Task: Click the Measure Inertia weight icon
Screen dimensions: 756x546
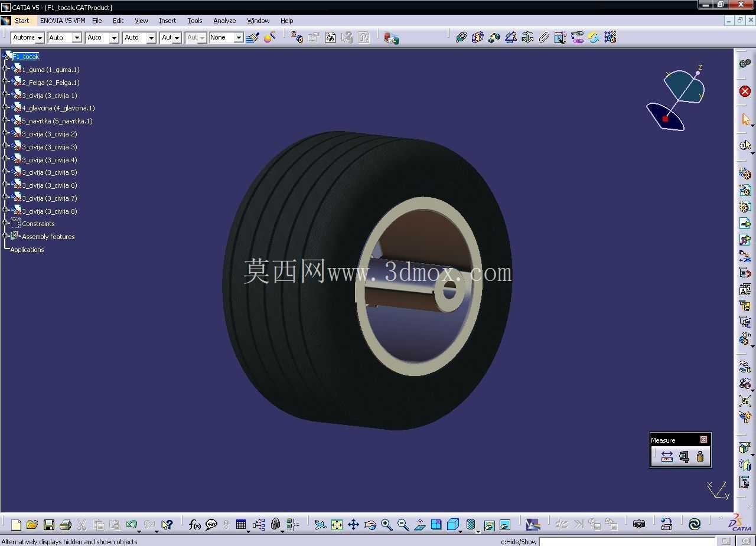Action: pos(700,457)
